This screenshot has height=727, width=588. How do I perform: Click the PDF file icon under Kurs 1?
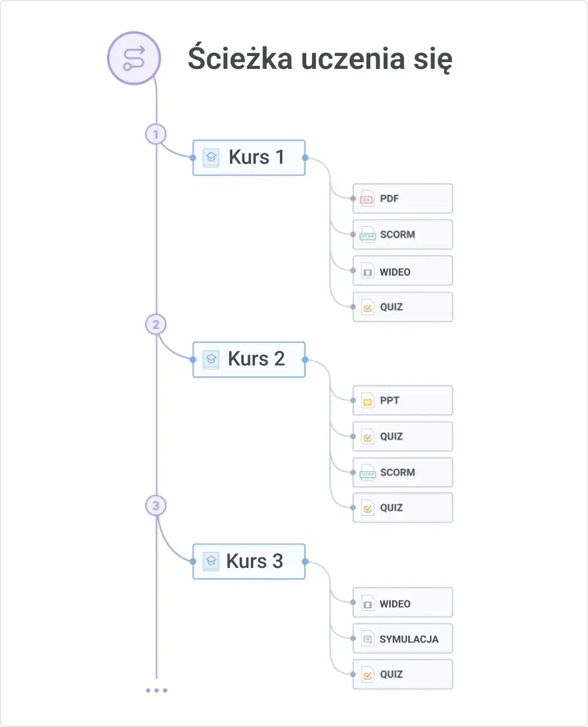[x=367, y=199]
